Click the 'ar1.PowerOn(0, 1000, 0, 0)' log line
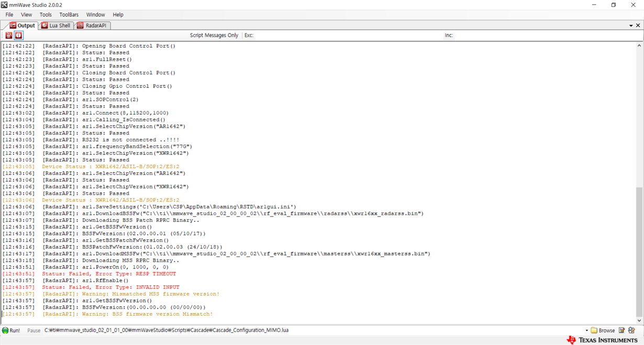 [85, 267]
